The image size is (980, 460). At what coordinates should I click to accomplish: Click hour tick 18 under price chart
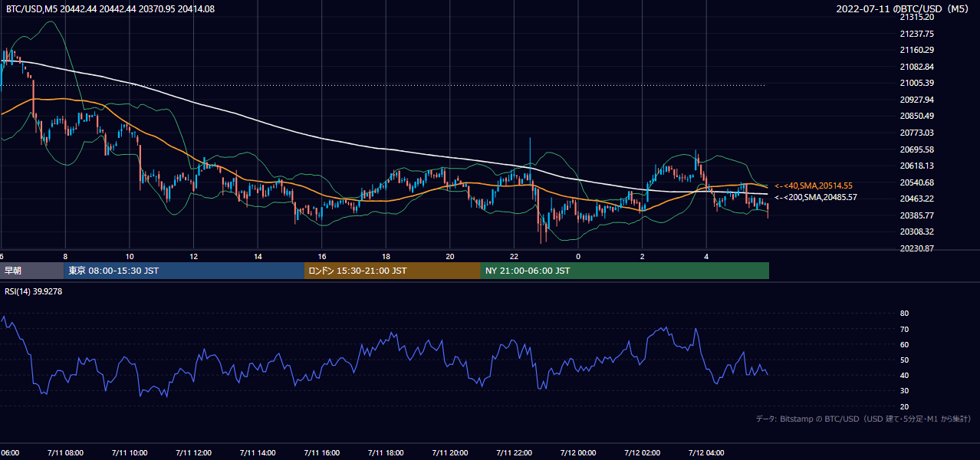386,257
